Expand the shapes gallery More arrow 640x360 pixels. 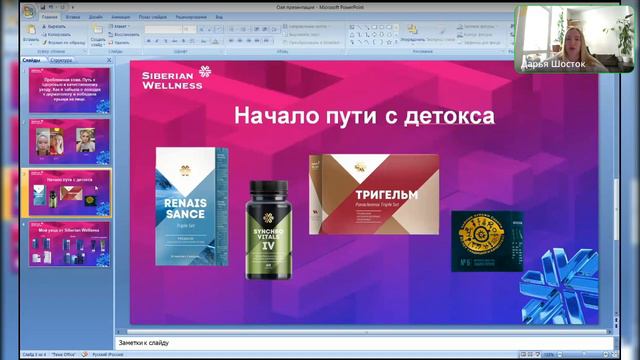tap(396, 42)
